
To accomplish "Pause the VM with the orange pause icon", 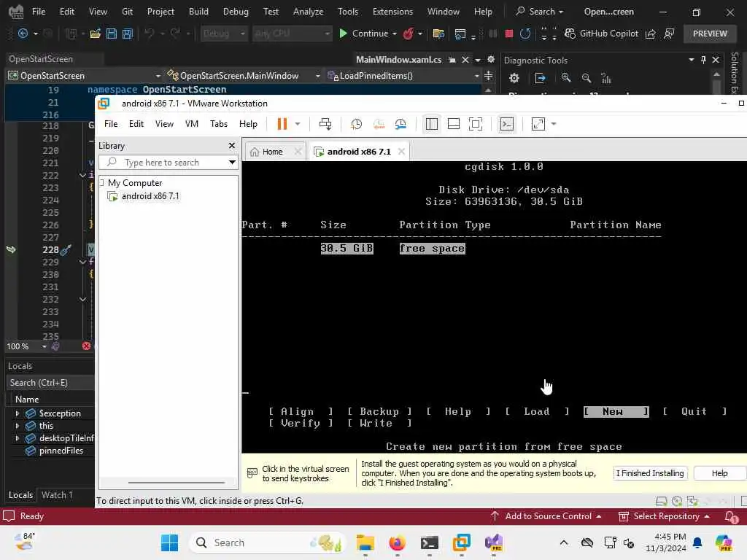I will pyautogui.click(x=282, y=124).
